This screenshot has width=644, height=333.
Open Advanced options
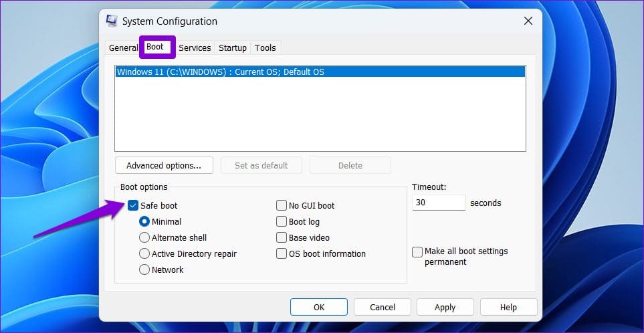tap(164, 165)
